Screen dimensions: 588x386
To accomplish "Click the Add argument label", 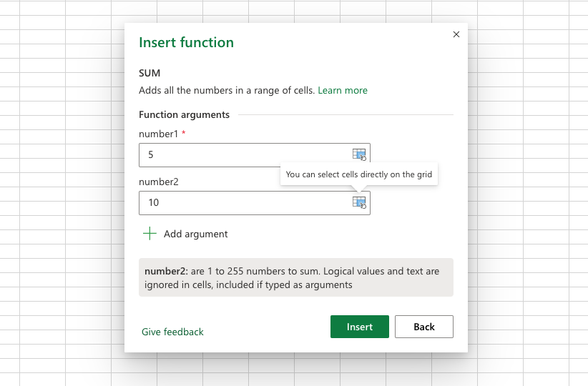I will (195, 234).
